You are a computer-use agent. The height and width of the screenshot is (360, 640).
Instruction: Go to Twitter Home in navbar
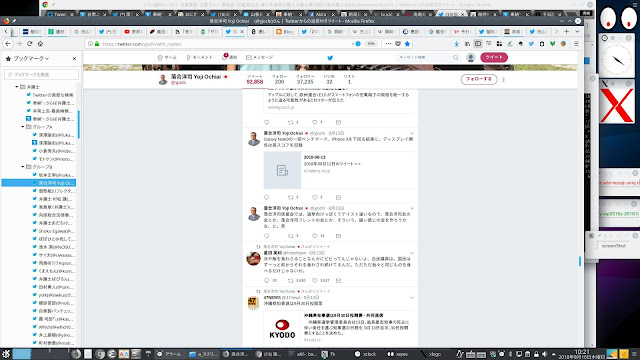pos(167,58)
